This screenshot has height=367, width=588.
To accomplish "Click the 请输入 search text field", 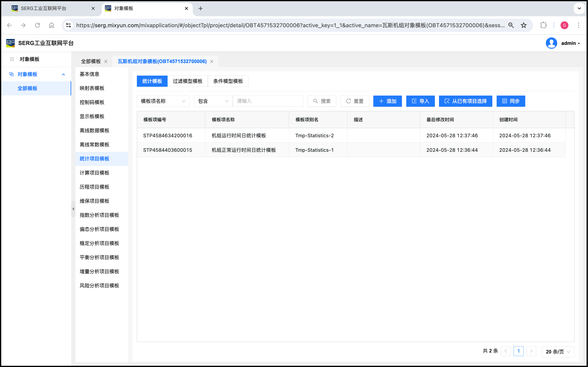I will click(x=268, y=101).
